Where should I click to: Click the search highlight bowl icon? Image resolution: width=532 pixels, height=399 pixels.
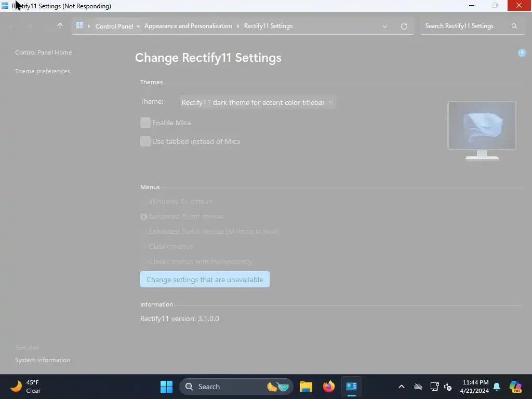278,387
